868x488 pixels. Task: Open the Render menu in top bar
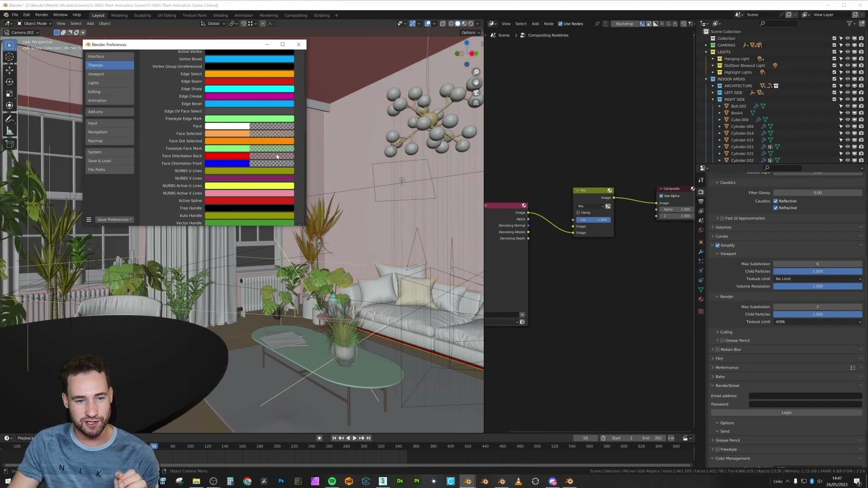pyautogui.click(x=42, y=15)
